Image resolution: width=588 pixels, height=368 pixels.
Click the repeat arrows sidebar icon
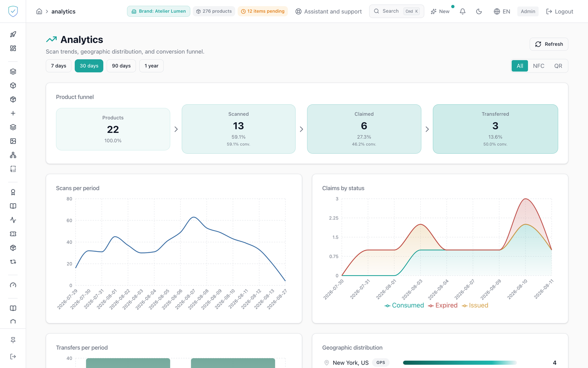13,262
